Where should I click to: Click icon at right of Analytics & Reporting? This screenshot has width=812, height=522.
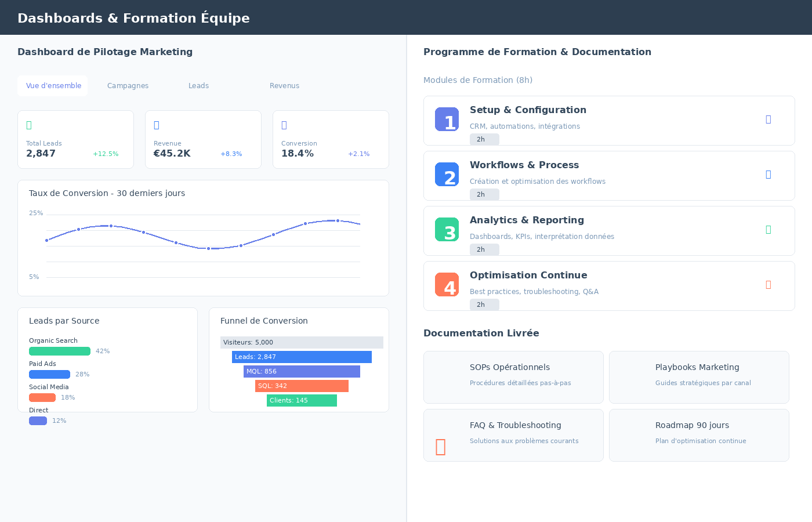pyautogui.click(x=768, y=230)
